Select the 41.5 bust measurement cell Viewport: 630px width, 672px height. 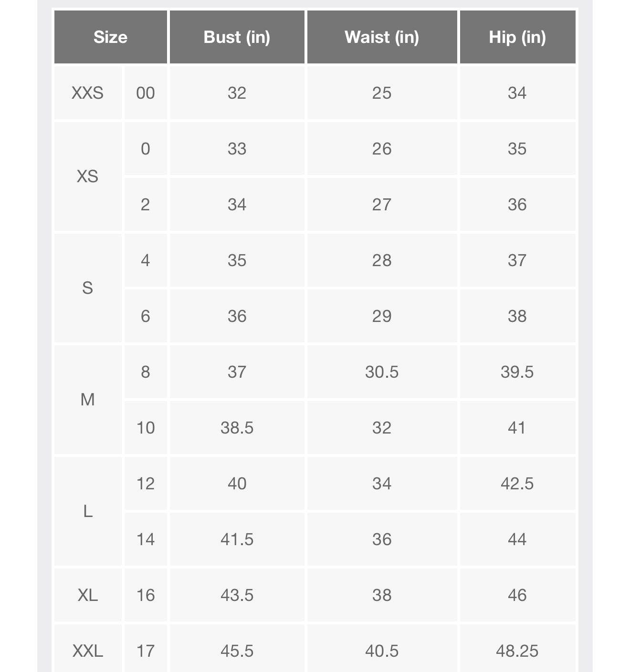pos(237,539)
